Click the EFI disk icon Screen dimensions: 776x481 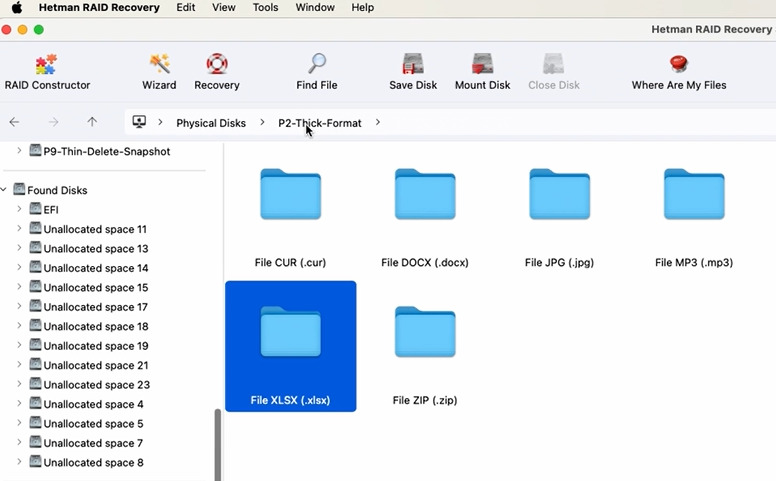coord(35,209)
